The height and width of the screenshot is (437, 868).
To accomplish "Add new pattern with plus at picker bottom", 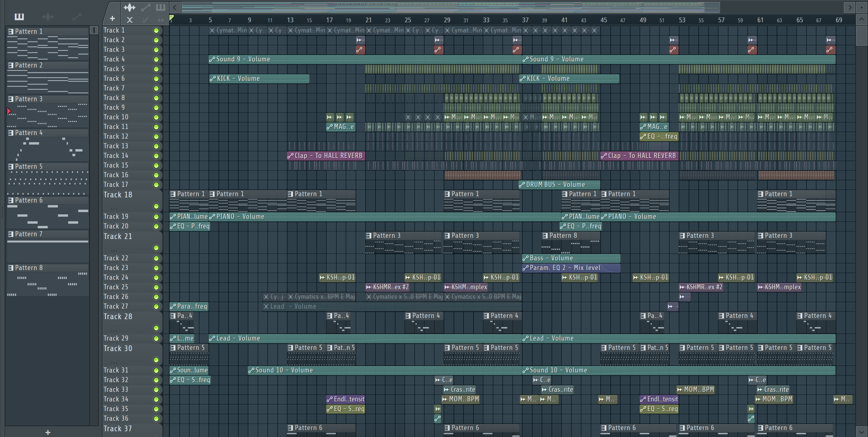I will click(48, 432).
